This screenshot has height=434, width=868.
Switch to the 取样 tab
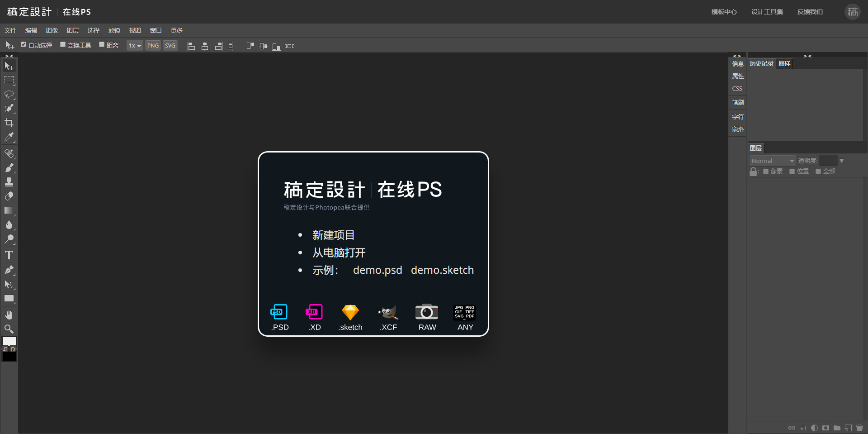click(784, 64)
